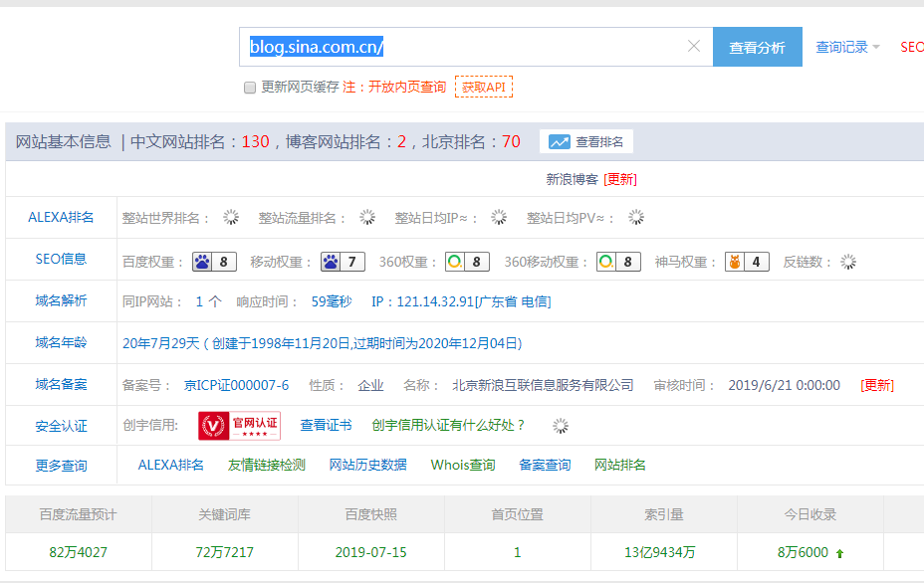Open the Whois查询 link

[x=463, y=465]
